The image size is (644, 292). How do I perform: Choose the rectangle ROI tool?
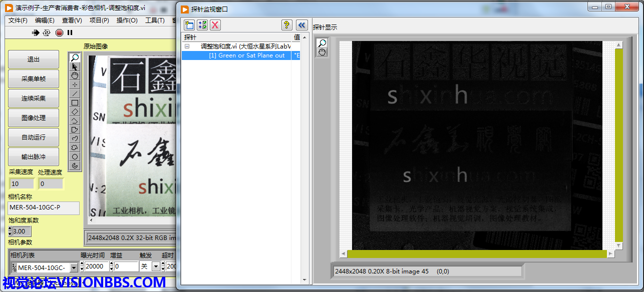click(x=75, y=102)
